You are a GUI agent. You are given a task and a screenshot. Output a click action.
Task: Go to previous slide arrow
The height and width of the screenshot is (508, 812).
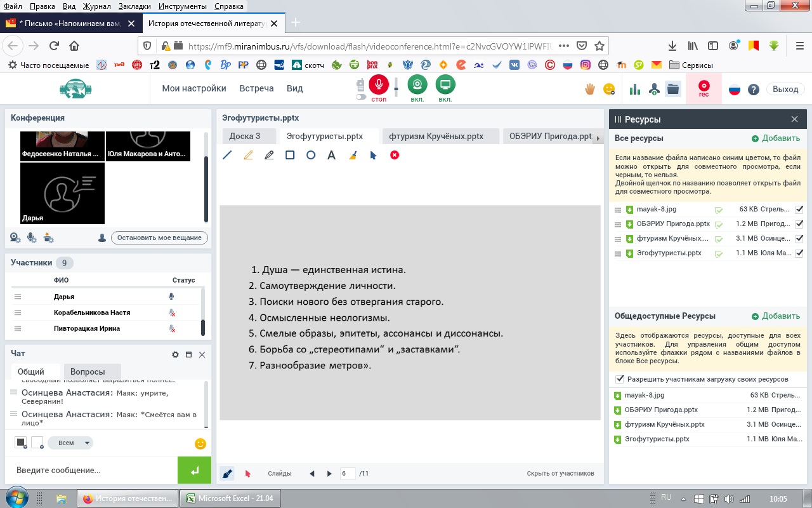(311, 473)
